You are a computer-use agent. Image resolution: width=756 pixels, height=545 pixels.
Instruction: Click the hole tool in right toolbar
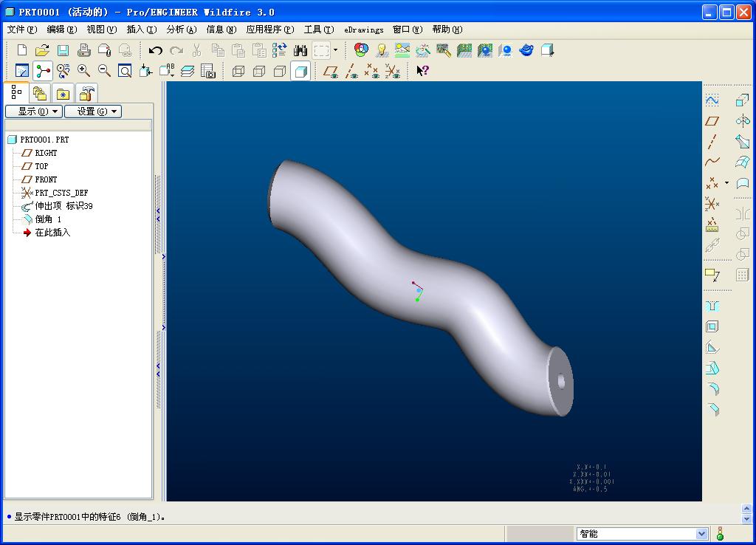pyautogui.click(x=712, y=306)
